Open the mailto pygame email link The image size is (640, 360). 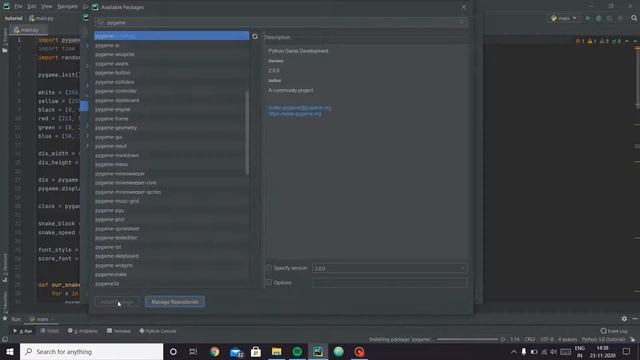[x=300, y=108]
